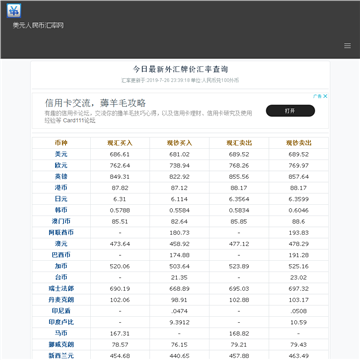Open the 英镑 currency link

tap(61, 177)
